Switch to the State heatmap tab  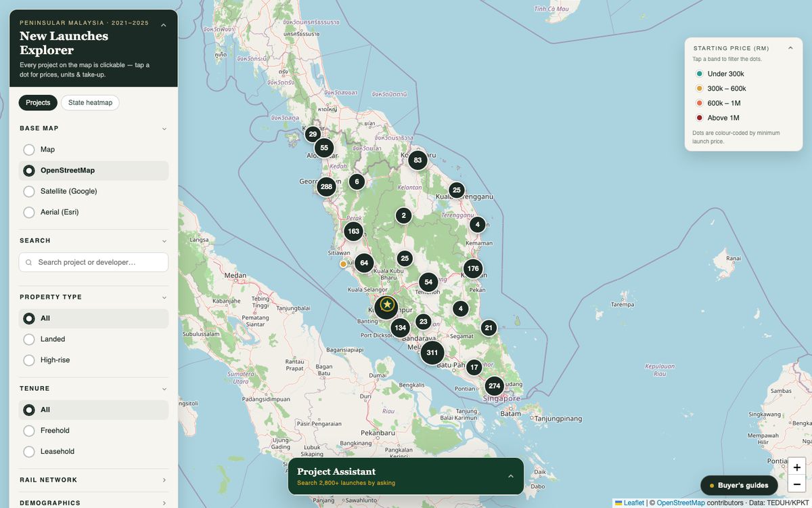(90, 102)
